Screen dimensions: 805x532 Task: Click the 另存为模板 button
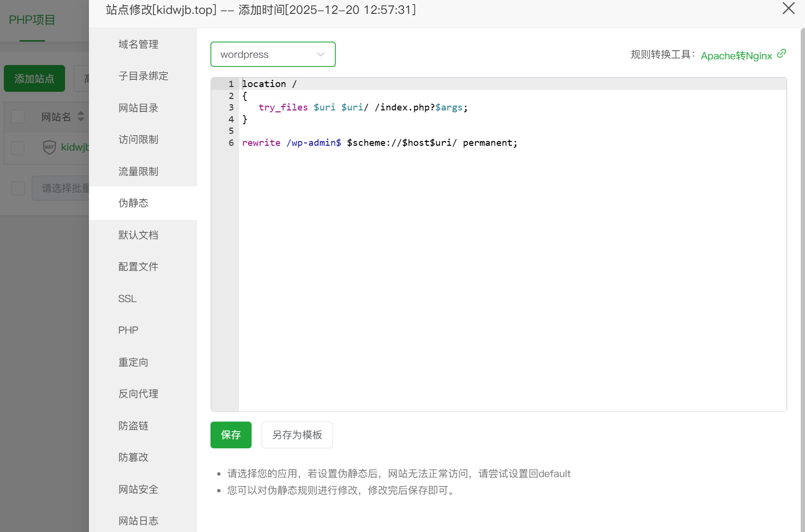(x=297, y=435)
